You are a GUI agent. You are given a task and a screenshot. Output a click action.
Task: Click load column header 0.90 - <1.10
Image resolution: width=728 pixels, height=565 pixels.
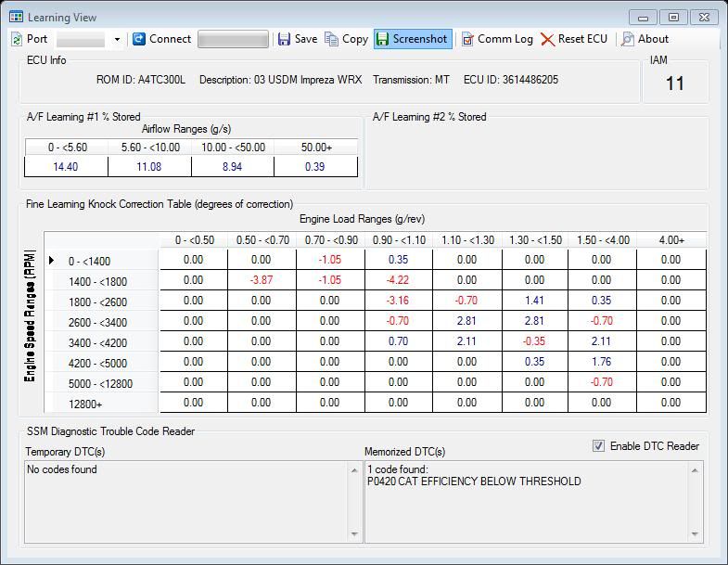pos(399,240)
